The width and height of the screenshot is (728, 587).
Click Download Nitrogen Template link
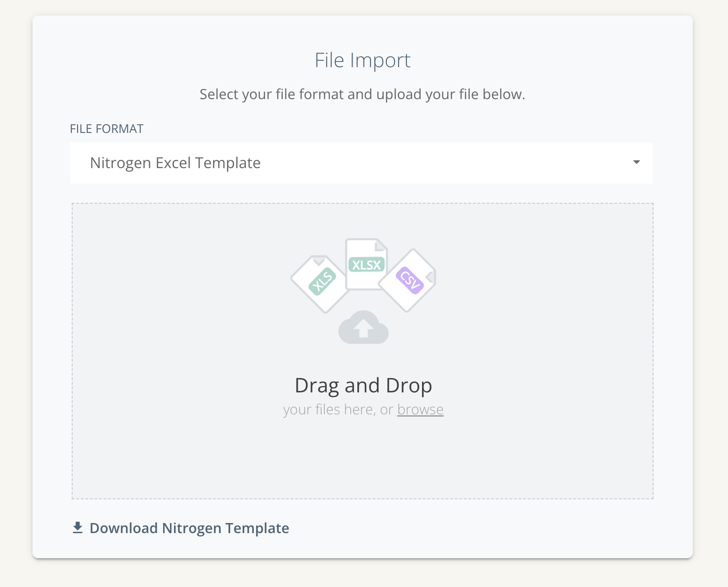click(x=189, y=528)
